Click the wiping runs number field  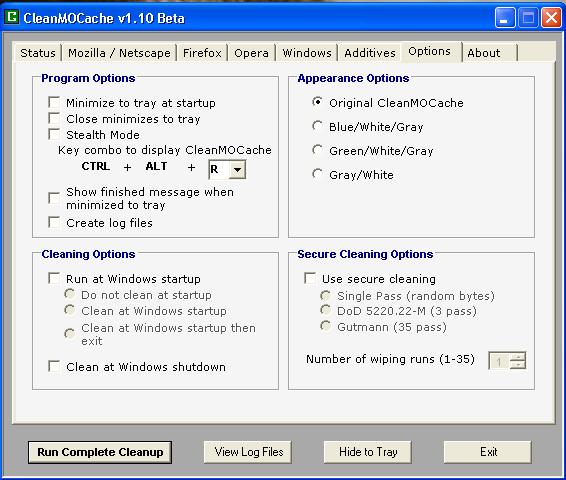tap(499, 361)
